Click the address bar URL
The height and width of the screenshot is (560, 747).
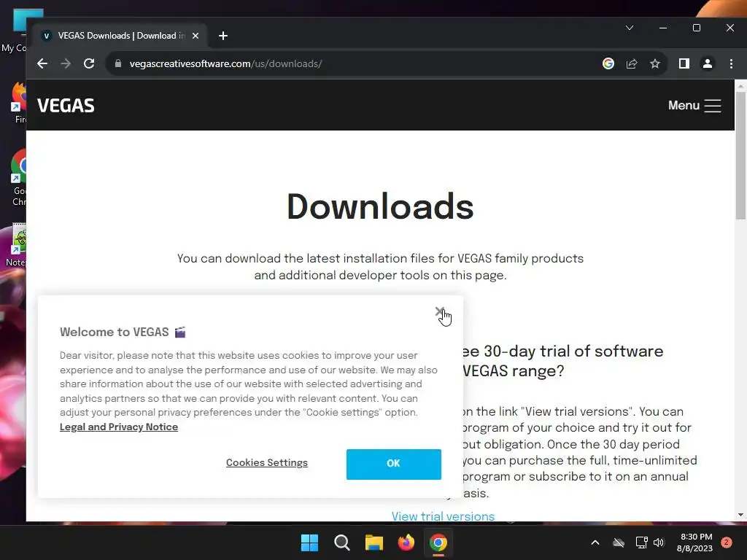[x=225, y=63]
